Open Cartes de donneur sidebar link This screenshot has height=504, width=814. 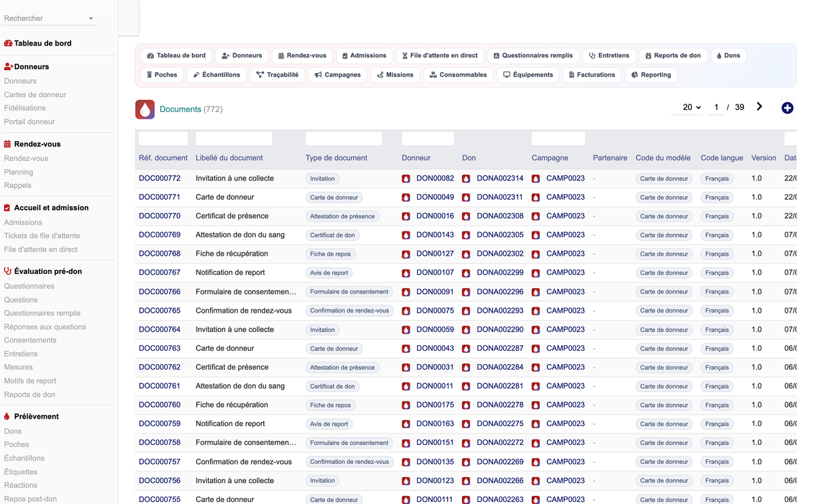35,95
